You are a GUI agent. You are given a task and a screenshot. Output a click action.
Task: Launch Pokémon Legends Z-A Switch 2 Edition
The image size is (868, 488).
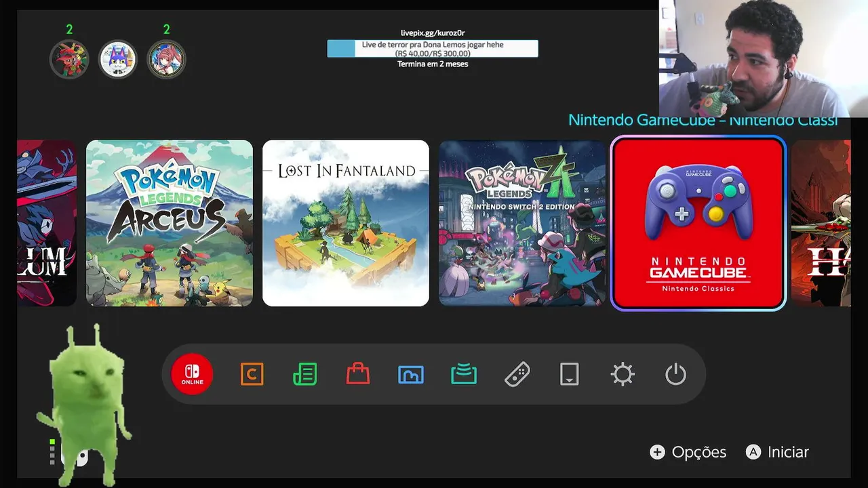tap(522, 223)
